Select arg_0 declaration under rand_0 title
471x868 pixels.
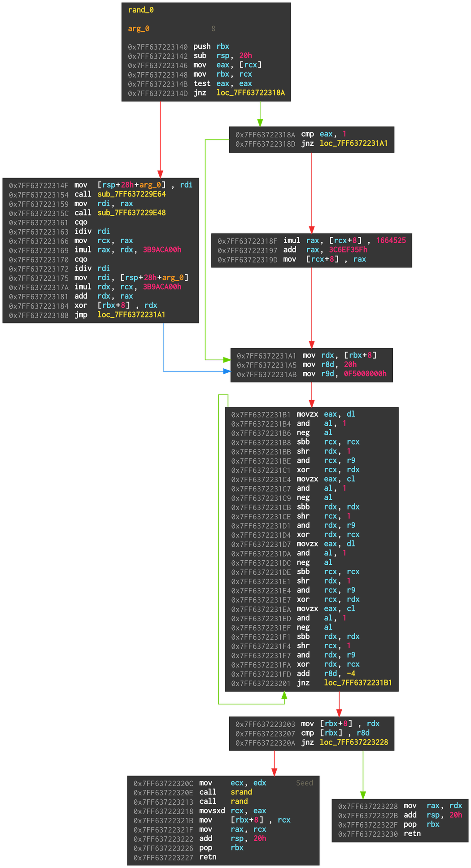tap(139, 28)
